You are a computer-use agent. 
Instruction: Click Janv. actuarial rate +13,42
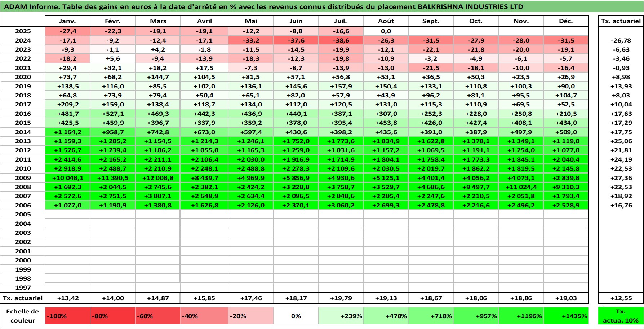67,298
